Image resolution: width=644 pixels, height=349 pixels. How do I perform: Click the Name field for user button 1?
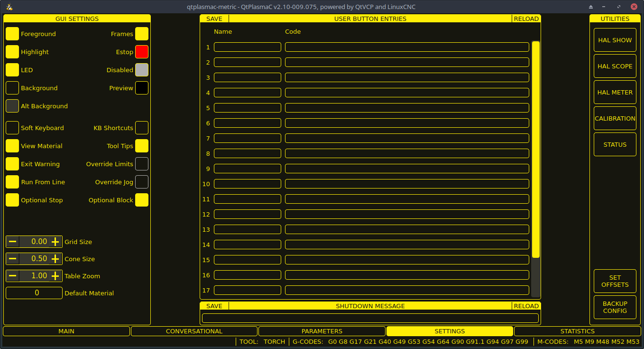pos(247,47)
